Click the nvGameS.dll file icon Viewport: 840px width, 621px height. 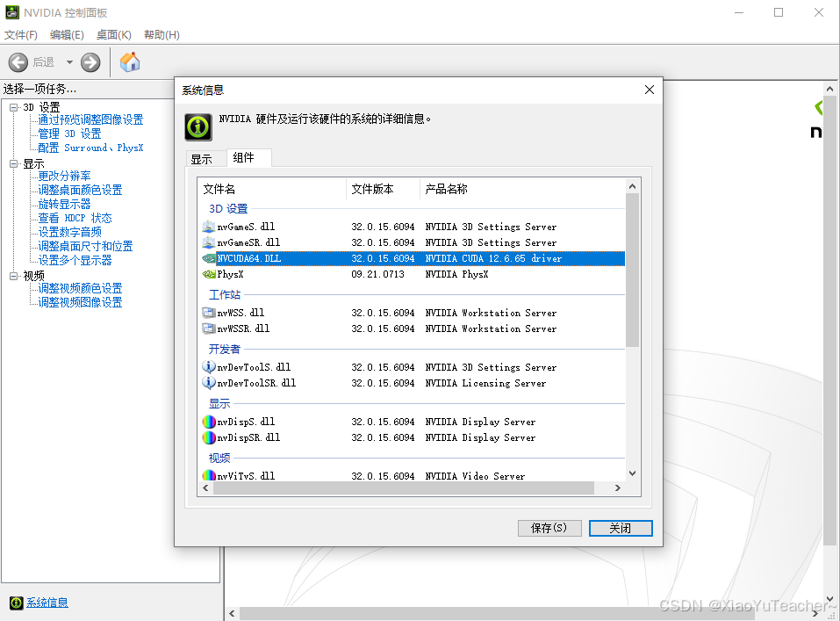208,227
